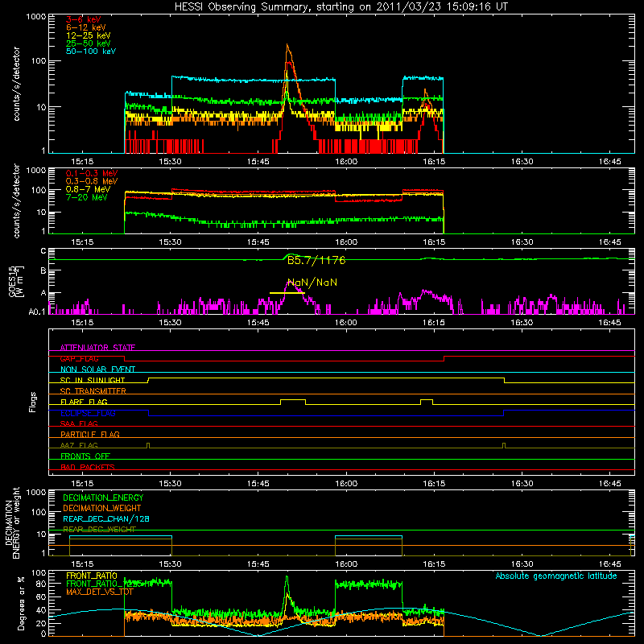Select the yellow 12-25 keV legend label
The width and height of the screenshot is (644, 644).
(89, 35)
